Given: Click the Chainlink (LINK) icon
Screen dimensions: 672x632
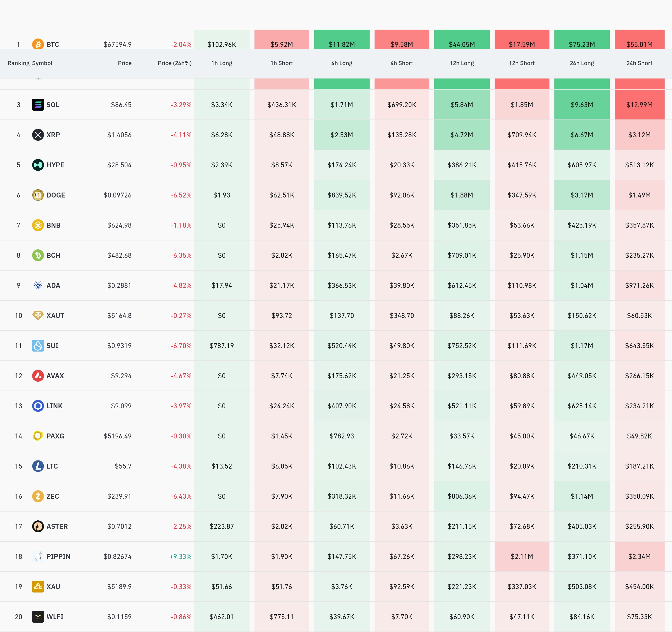Looking at the screenshot, I should 38,406.
